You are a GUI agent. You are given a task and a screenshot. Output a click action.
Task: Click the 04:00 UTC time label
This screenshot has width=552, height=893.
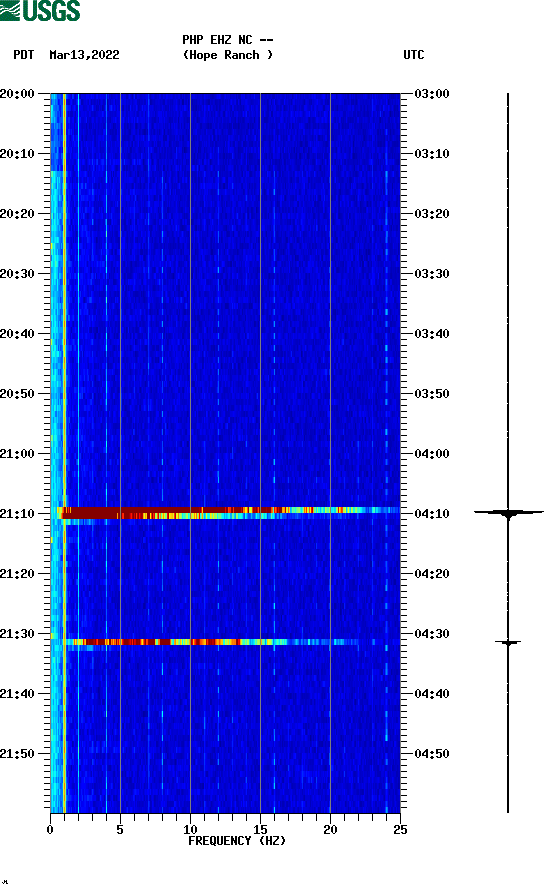(x=432, y=454)
